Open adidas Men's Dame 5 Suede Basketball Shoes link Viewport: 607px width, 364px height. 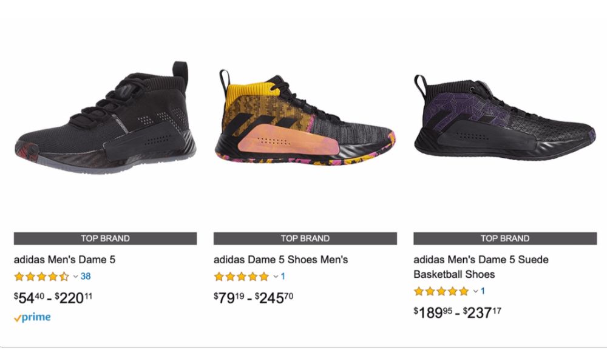coord(481,266)
